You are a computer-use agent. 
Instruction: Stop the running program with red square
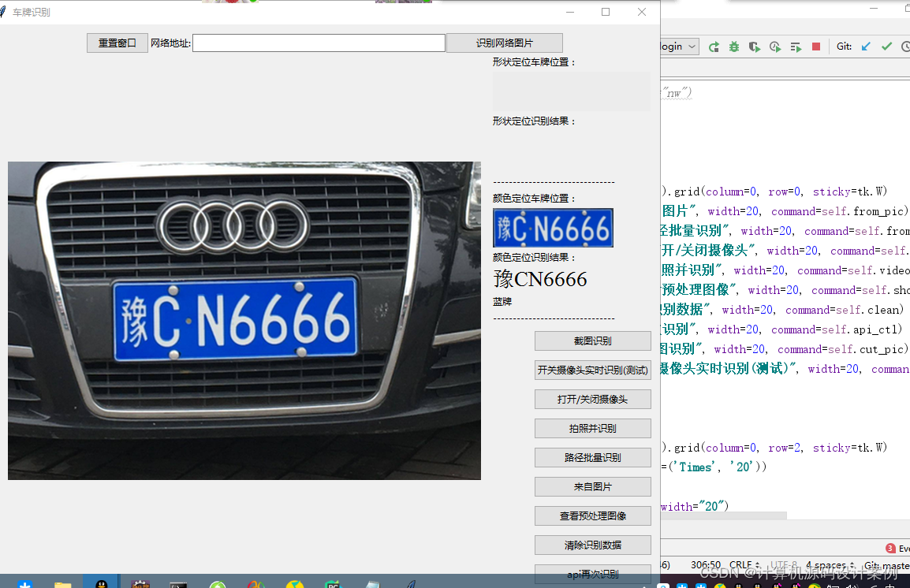pyautogui.click(x=816, y=47)
